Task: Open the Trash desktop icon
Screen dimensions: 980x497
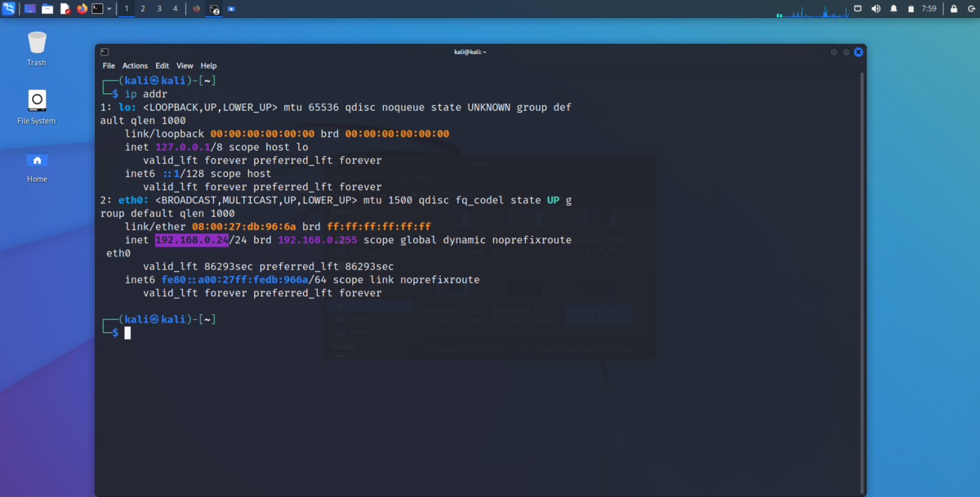Action: click(x=37, y=49)
